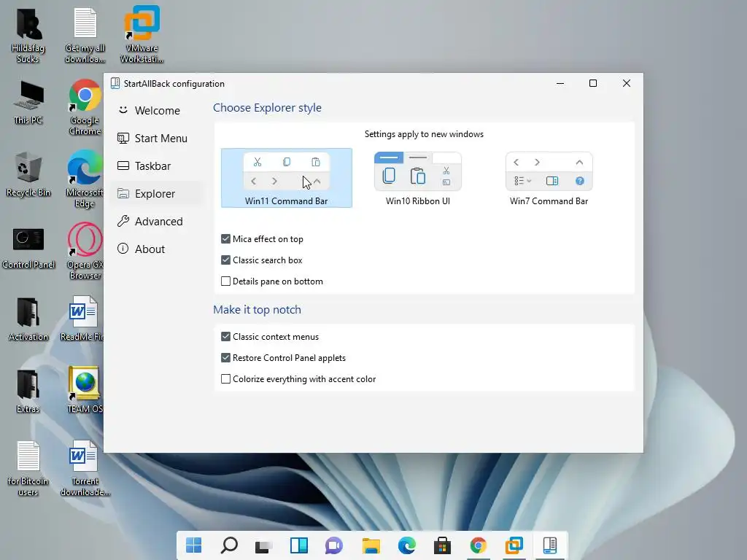Choose the Win11 Command Bar style
The width and height of the screenshot is (747, 560).
[x=286, y=178]
